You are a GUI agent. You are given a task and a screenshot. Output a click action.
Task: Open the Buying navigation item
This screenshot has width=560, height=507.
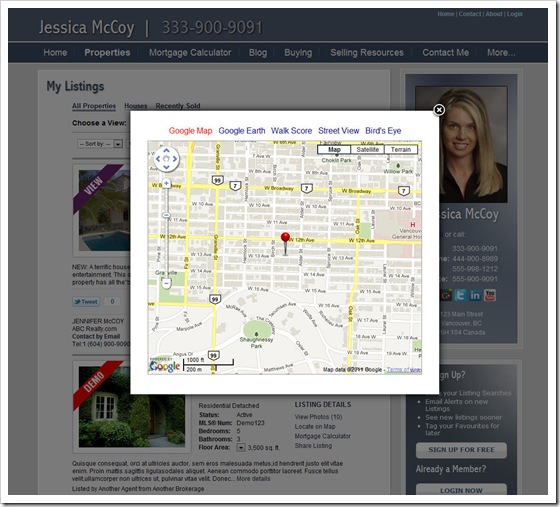point(298,52)
